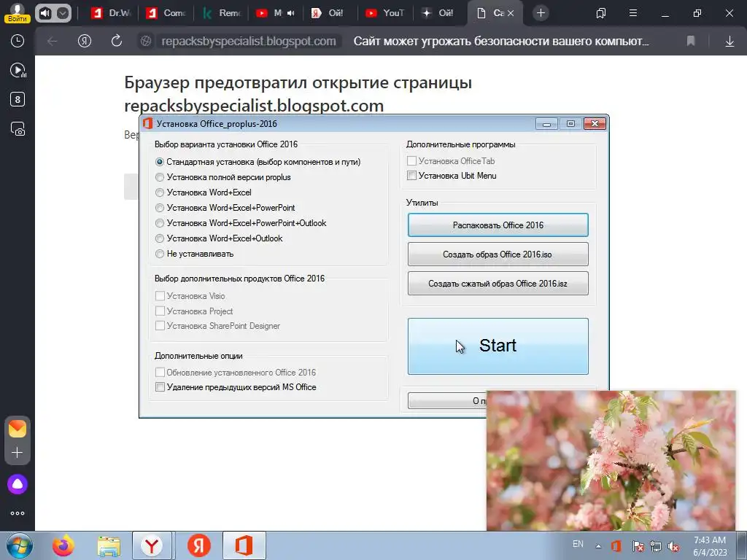
Task: Open the tab counter icon showing 8
Action: coord(18,99)
